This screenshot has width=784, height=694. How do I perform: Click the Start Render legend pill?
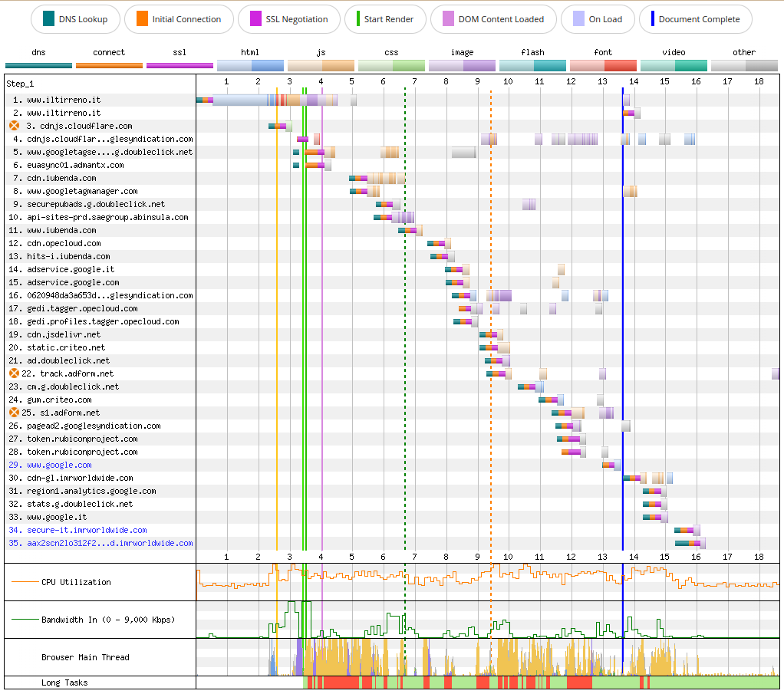[386, 19]
